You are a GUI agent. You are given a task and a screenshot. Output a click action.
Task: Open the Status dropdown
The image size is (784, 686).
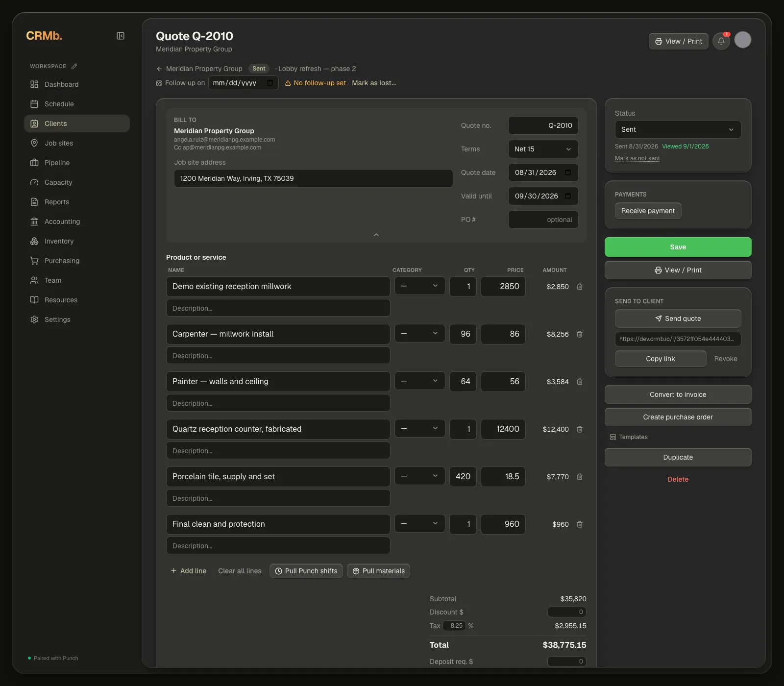[x=678, y=129]
